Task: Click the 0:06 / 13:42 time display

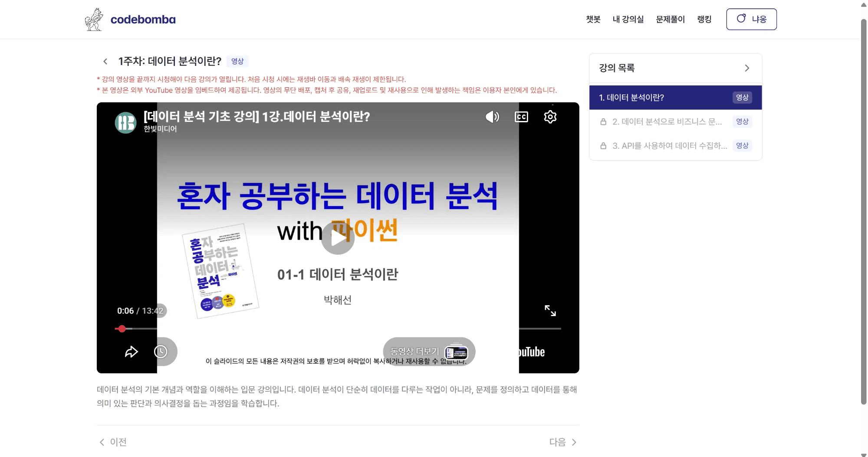Action: (x=140, y=311)
